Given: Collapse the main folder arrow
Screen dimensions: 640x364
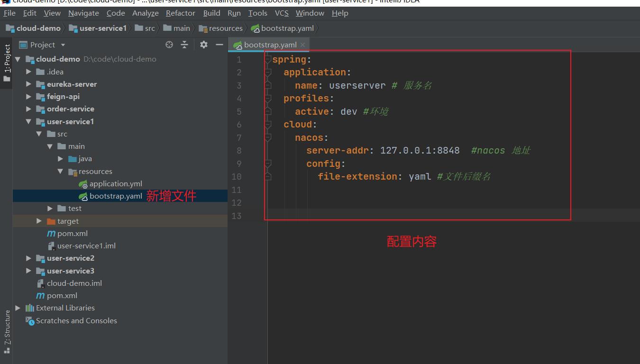Looking at the screenshot, I should point(50,146).
